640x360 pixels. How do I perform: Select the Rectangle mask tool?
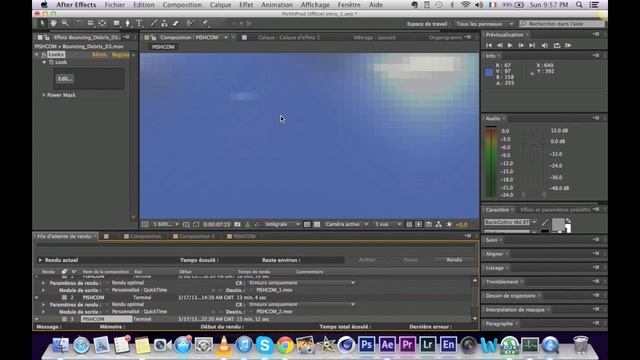117,23
